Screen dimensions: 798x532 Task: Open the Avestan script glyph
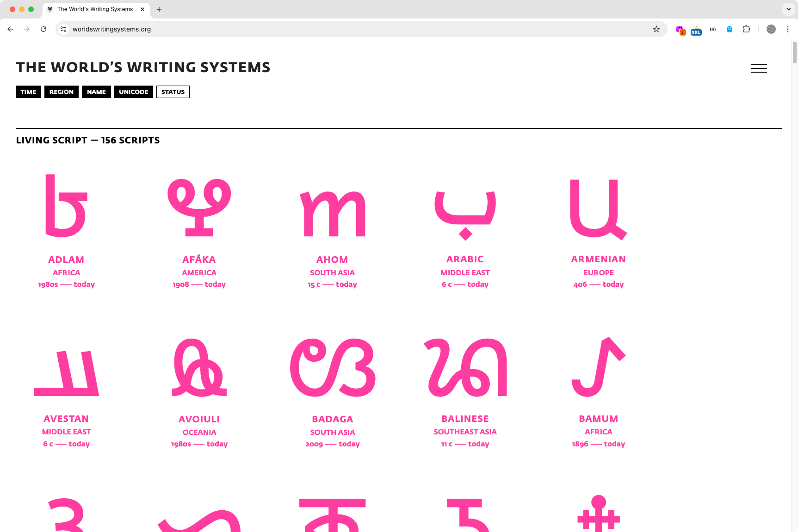tap(66, 373)
